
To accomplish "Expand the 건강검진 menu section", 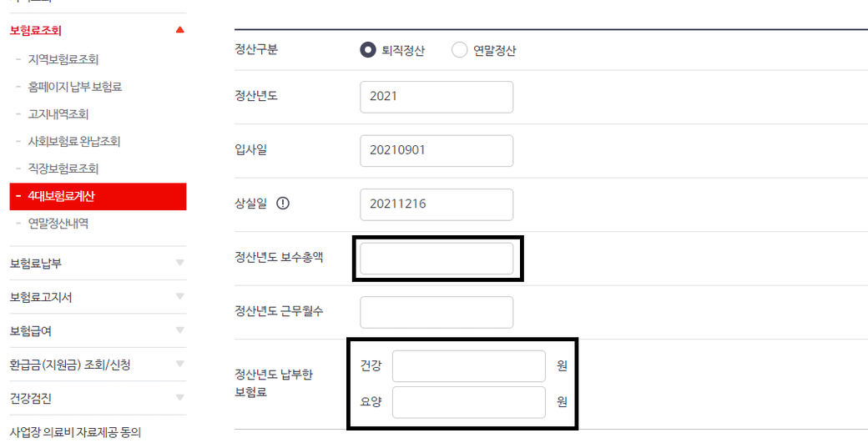I will [x=179, y=398].
